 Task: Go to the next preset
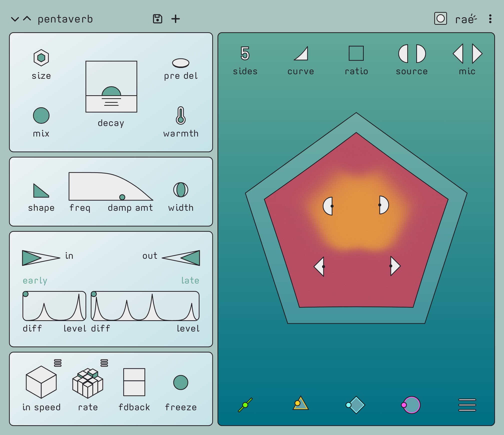15,19
